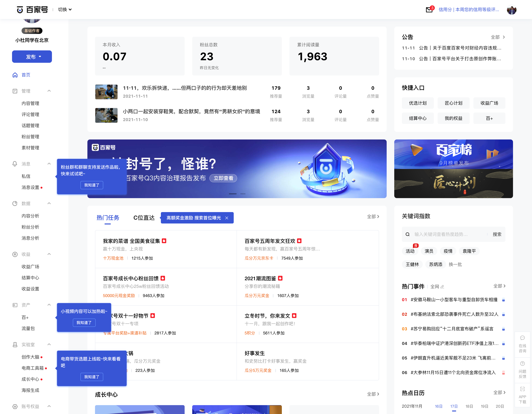Click the 账号权益 section icon

pos(15,406)
